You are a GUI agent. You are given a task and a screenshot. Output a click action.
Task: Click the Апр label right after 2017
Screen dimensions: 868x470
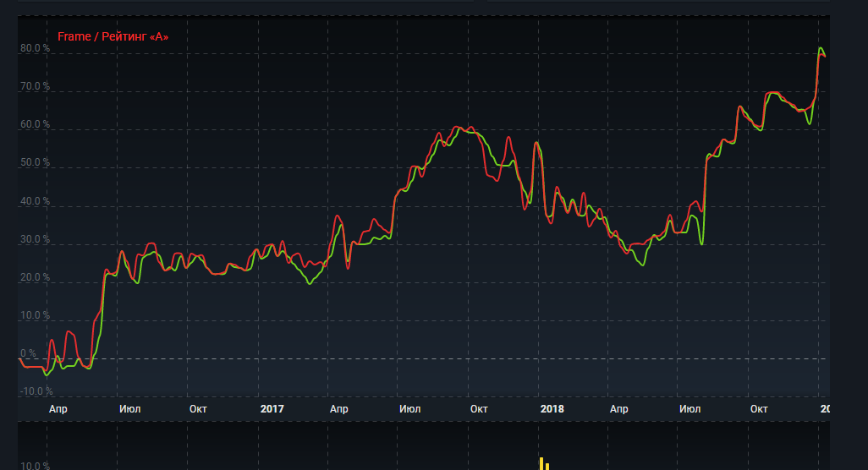338,409
